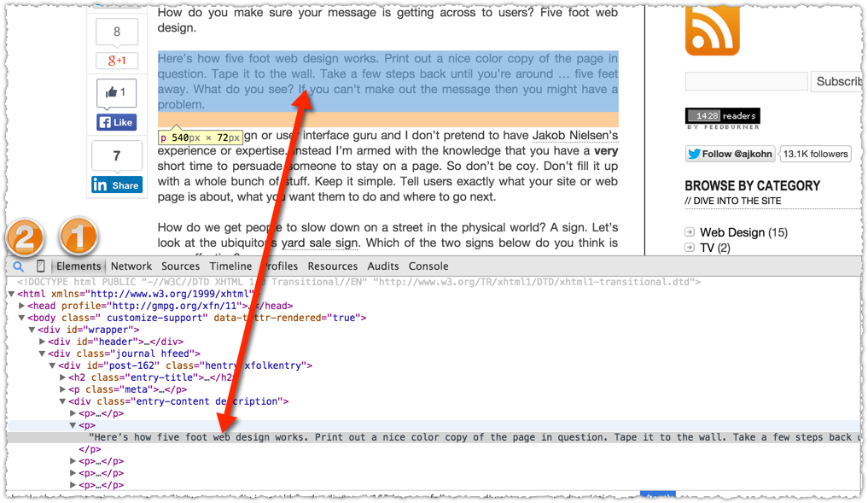Click the orange RSS feed icon

(713, 30)
